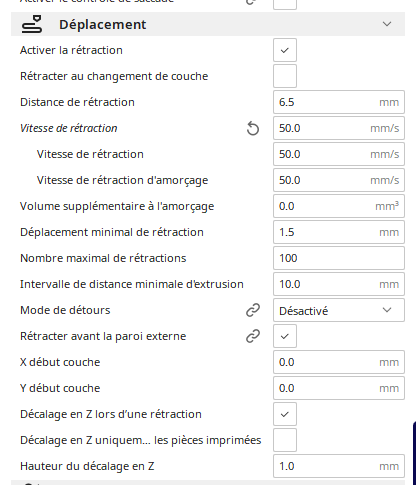Viewport: 416px width, 485px height.
Task: Check Décalage en Z uniquement sur pièces imprimées
Action: (x=285, y=440)
